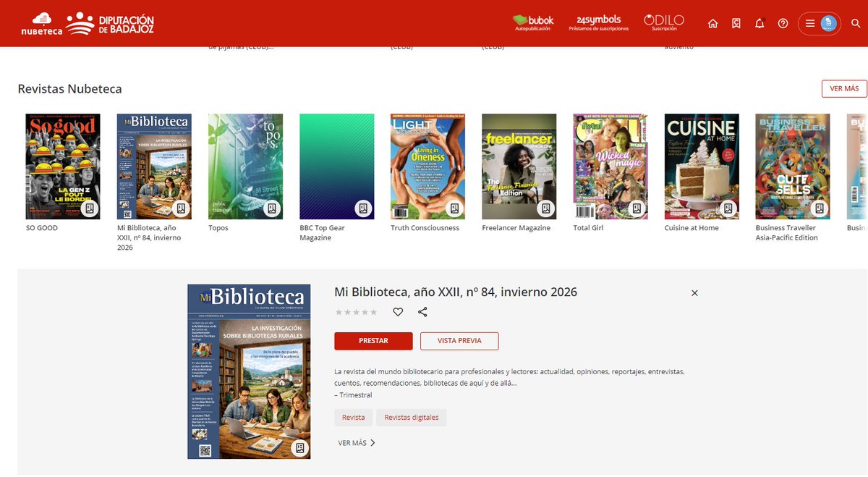This screenshot has height=477, width=868.
Task: Click the PRESTAR button
Action: coord(373,341)
